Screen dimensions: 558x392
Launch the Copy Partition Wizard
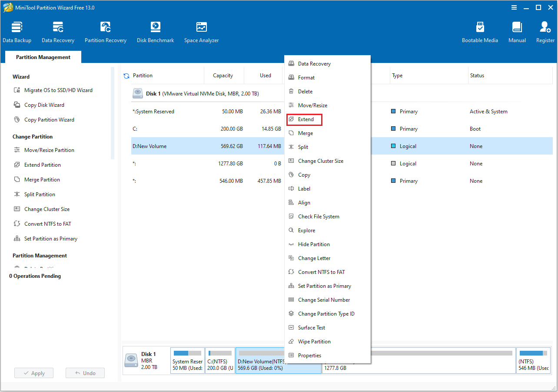tap(44, 120)
